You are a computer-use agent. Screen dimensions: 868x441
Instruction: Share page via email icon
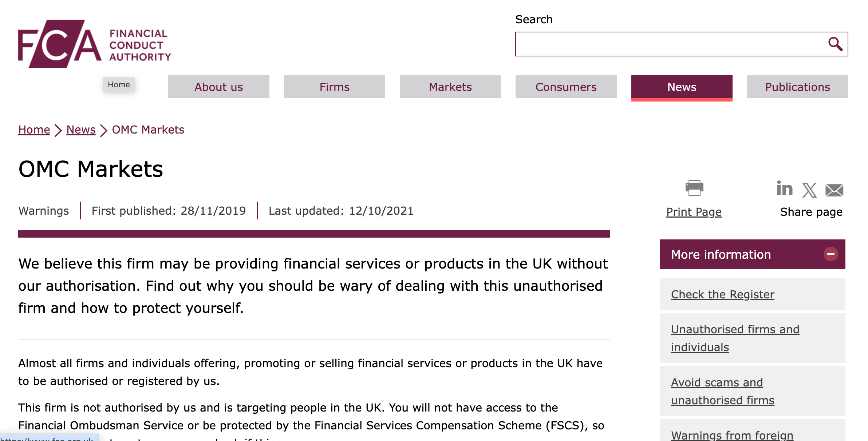(834, 190)
